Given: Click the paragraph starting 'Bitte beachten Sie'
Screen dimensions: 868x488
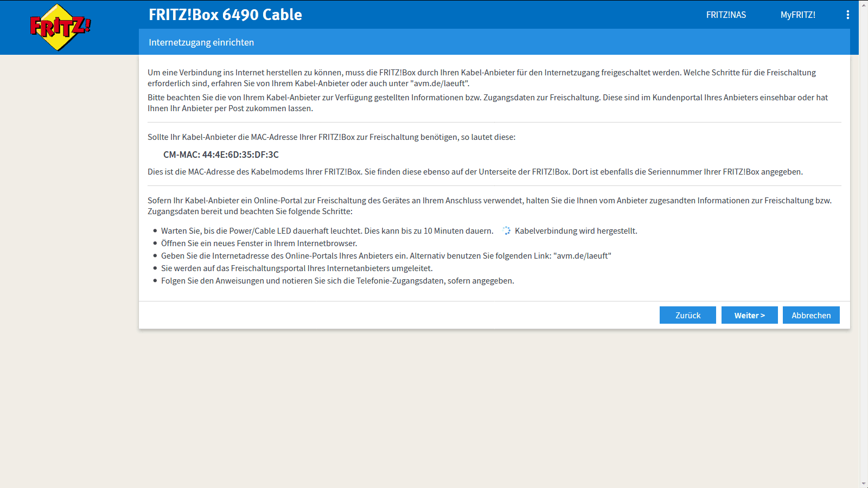Looking at the screenshot, I should tap(488, 103).
